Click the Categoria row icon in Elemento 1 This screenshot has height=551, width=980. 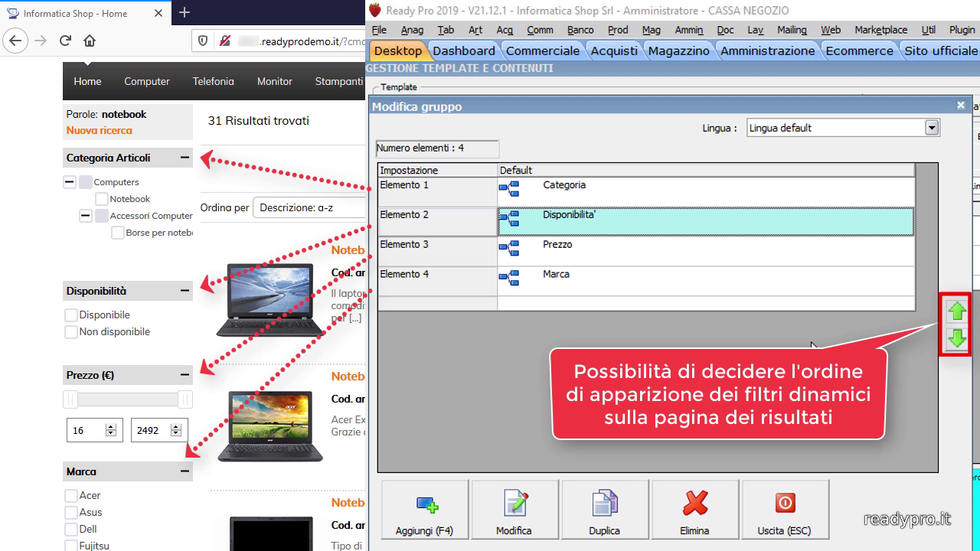pyautogui.click(x=509, y=188)
